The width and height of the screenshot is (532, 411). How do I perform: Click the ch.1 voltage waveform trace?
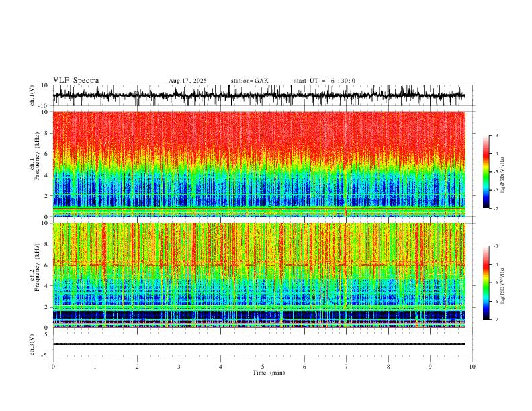click(259, 95)
